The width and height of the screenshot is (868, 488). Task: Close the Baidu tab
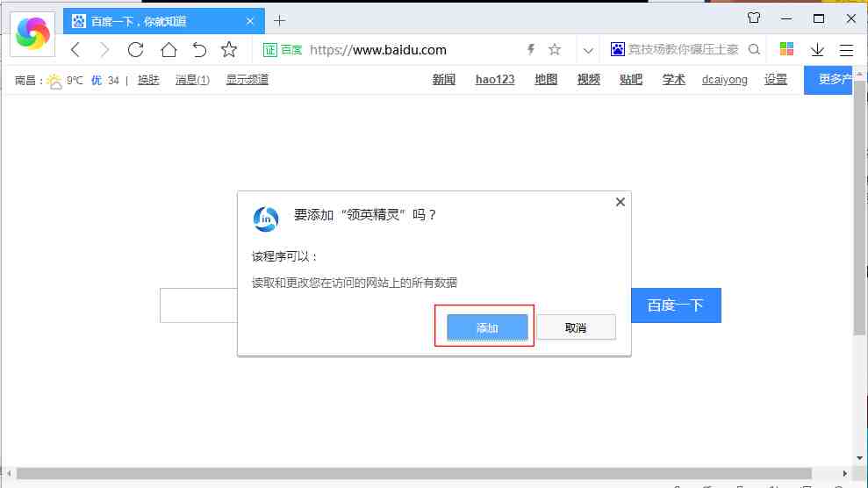tap(250, 21)
